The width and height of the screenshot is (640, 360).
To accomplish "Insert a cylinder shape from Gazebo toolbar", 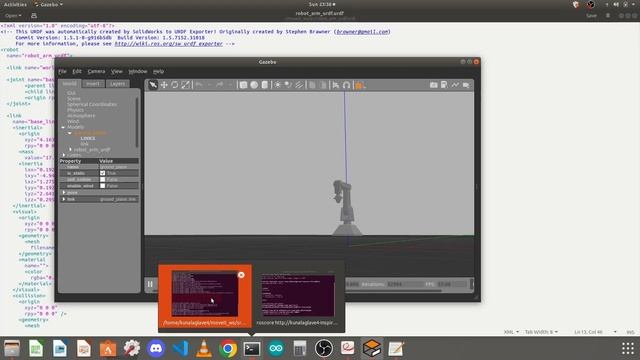I will click(264, 85).
